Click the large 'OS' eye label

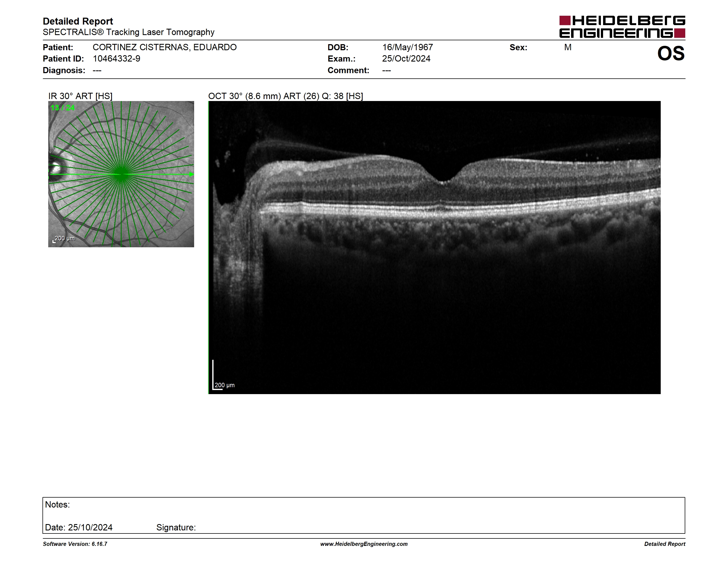671,53
